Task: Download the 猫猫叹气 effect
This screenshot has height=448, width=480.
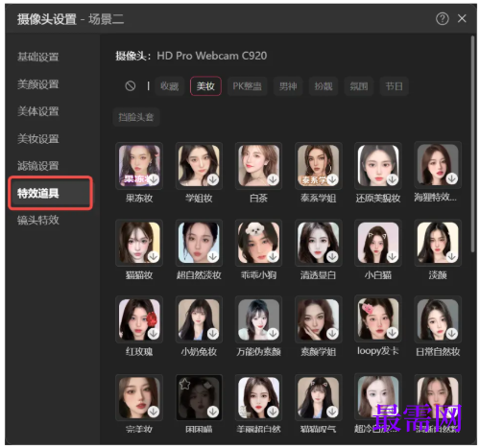Action: [332, 412]
